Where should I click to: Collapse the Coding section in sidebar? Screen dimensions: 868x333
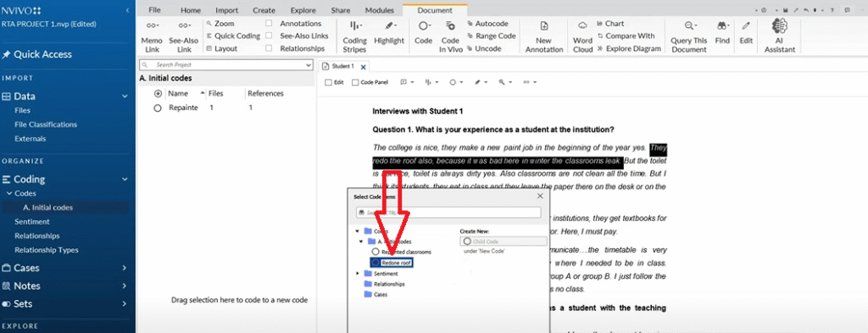[125, 180]
